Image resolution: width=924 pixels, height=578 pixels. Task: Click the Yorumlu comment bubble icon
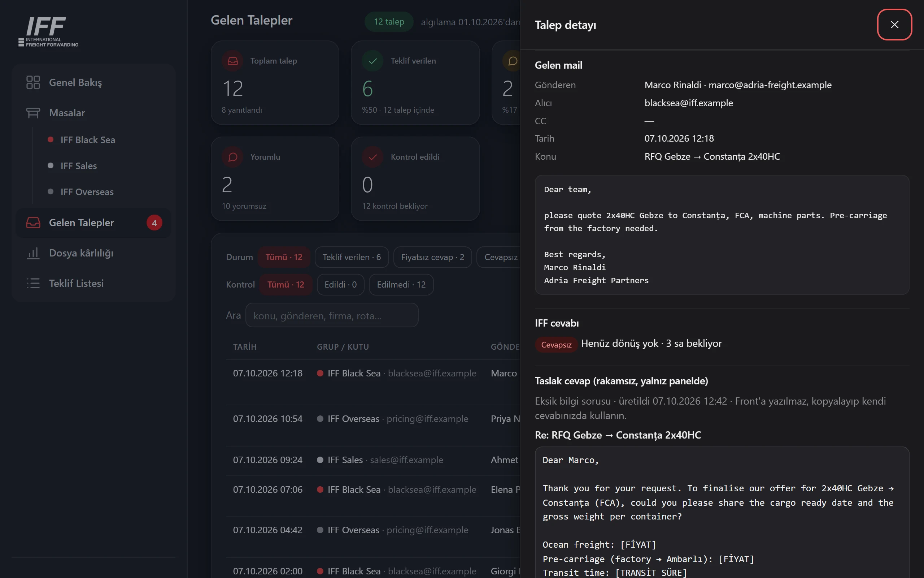click(x=232, y=157)
